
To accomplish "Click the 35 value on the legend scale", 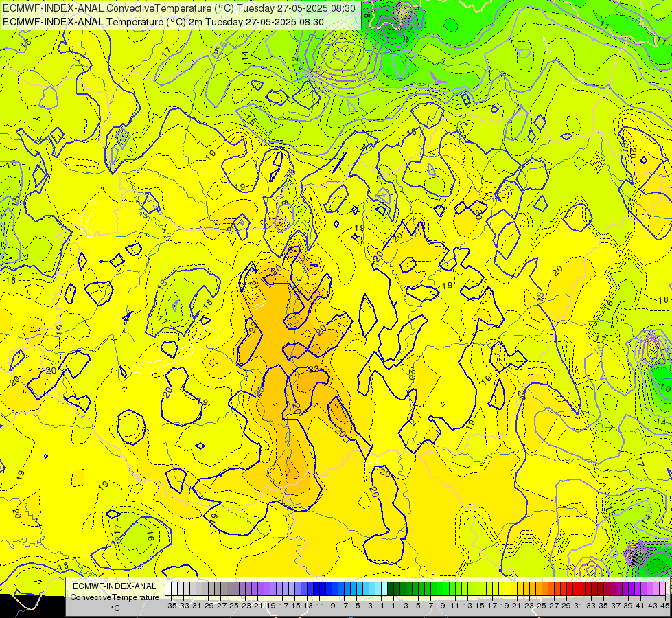I will pyautogui.click(x=603, y=606).
